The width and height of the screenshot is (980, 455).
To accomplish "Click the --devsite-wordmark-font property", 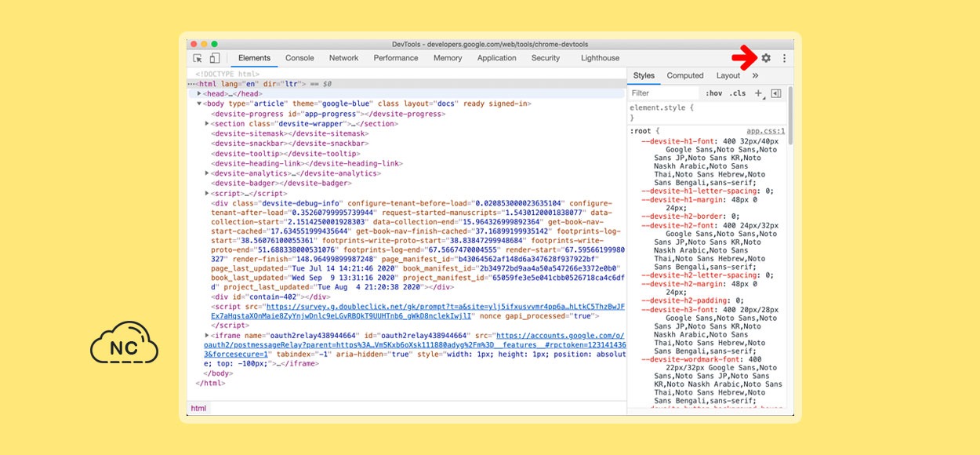I will (691, 359).
